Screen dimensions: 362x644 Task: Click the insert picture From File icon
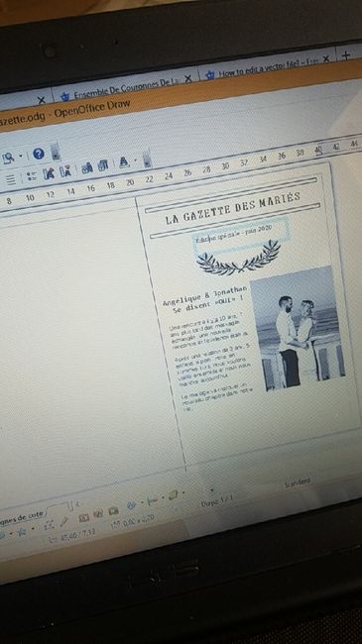(x=98, y=513)
